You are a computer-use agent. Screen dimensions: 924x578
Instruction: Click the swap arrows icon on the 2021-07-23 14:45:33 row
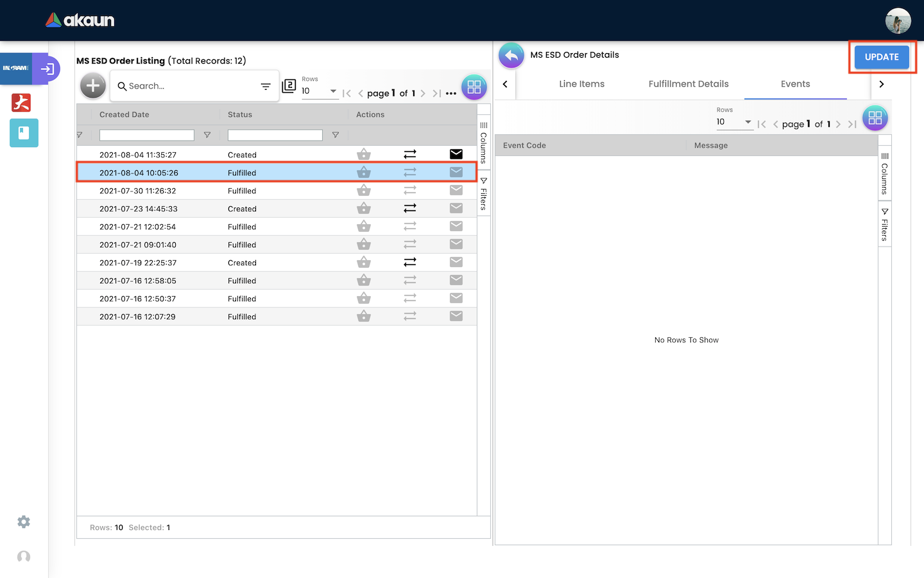(x=410, y=208)
